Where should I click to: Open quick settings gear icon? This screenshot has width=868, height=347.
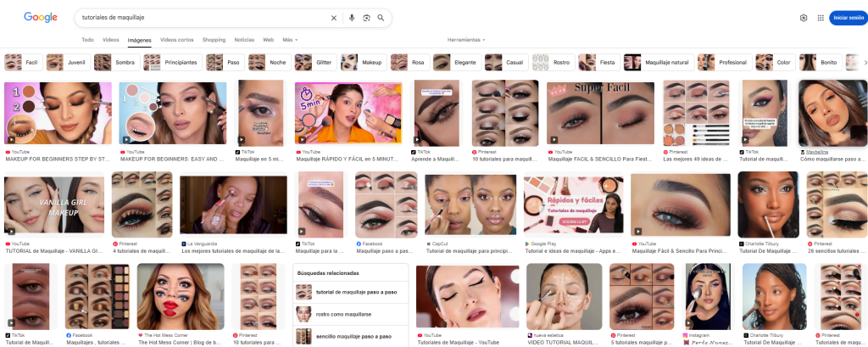pos(804,18)
